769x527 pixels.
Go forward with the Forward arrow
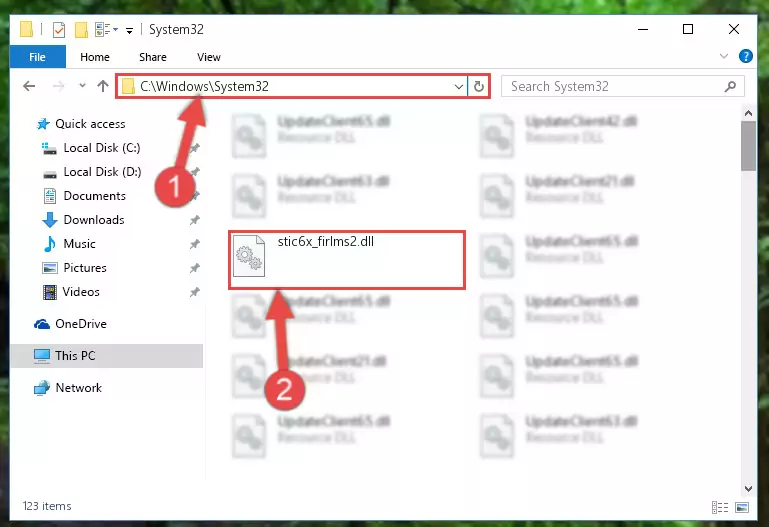click(58, 86)
